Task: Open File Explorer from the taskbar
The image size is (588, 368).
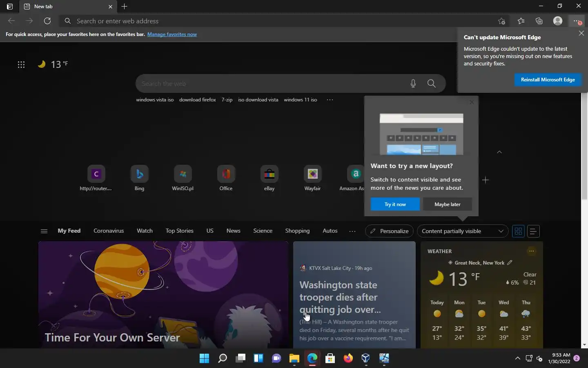Action: coord(294,359)
